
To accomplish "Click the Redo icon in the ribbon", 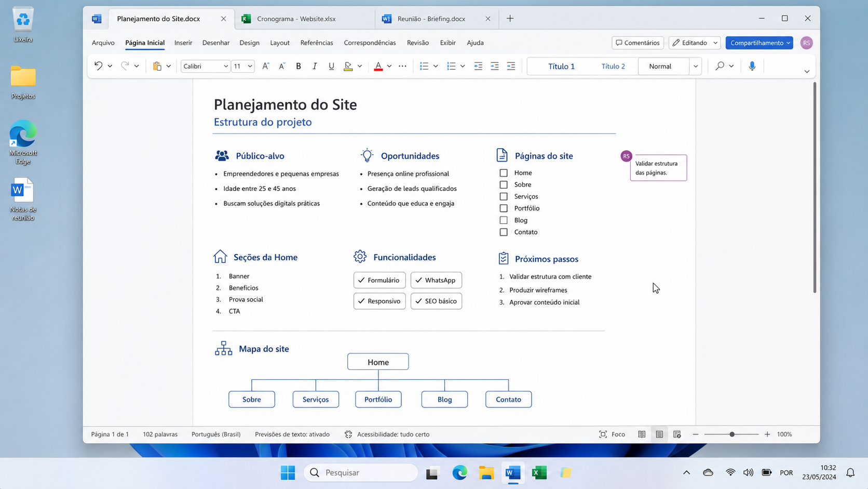I will (x=125, y=66).
